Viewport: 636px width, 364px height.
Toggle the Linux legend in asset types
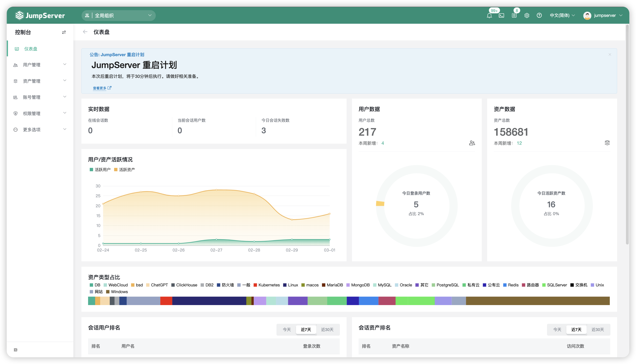click(291, 285)
